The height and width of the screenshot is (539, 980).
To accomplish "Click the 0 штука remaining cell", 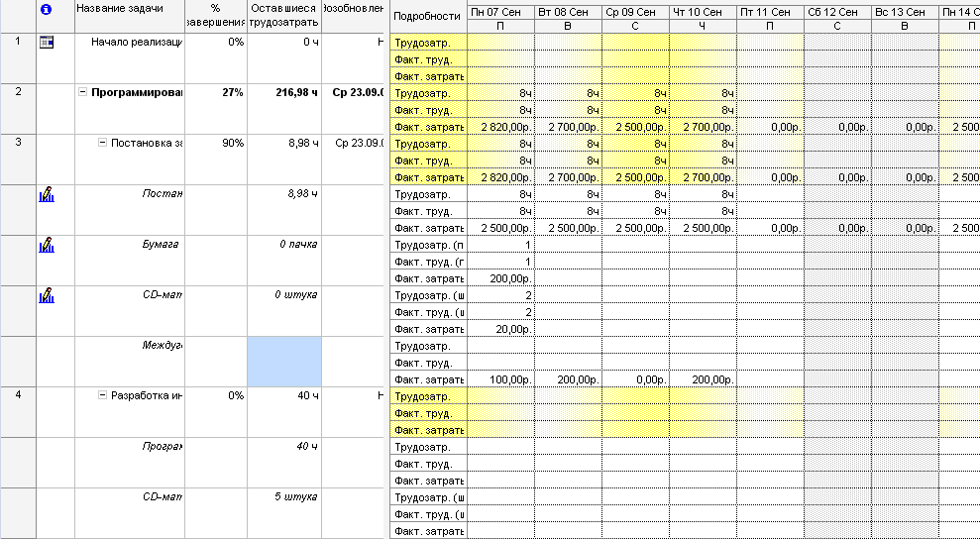I will click(284, 311).
